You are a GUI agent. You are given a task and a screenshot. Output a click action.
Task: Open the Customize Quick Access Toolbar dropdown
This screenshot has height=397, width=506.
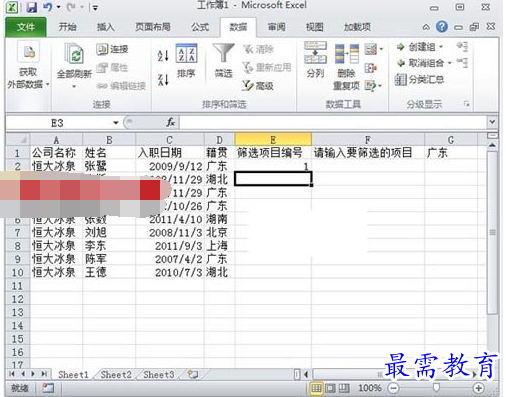click(95, 7)
